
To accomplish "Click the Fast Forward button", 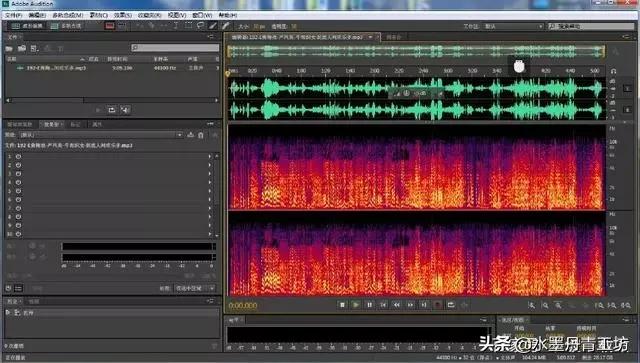I will click(x=410, y=305).
